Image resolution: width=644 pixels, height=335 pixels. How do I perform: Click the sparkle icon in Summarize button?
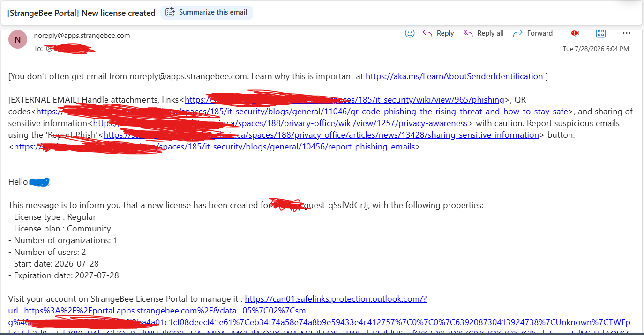tap(170, 13)
